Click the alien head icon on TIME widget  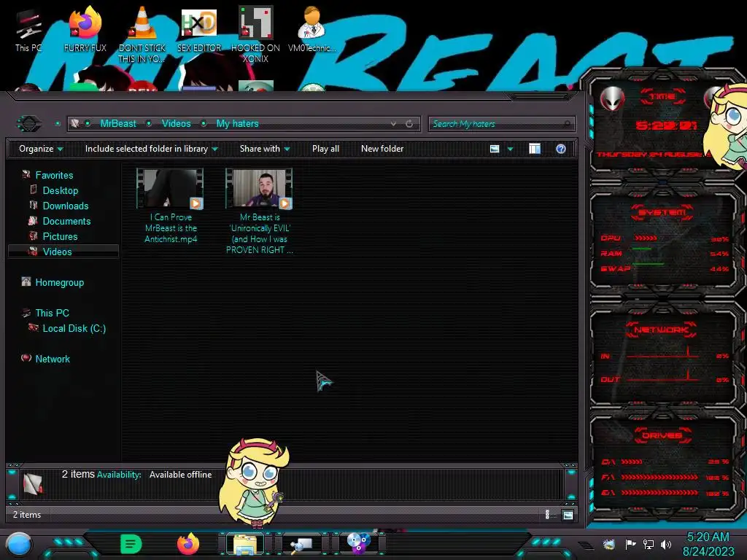pos(612,99)
